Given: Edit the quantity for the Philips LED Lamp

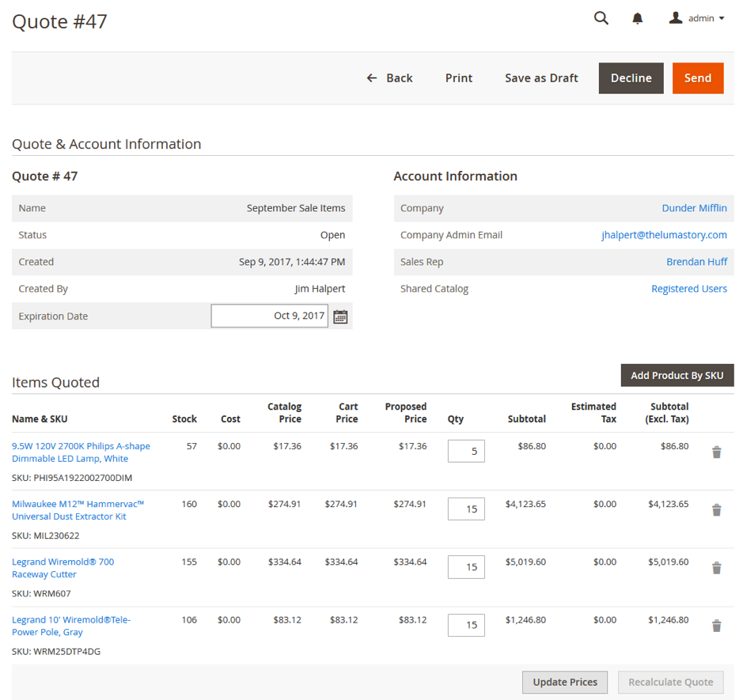Looking at the screenshot, I should click(x=466, y=452).
